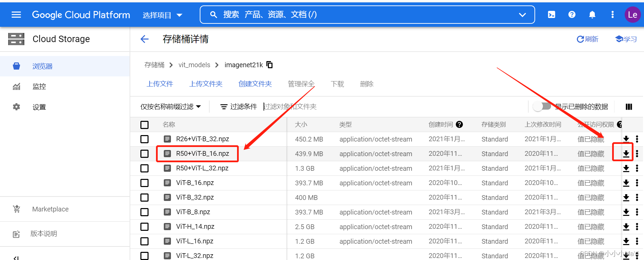Screen dimensions: 644x260
Task: Download ViT-B_32.npz file
Action: 626,198
